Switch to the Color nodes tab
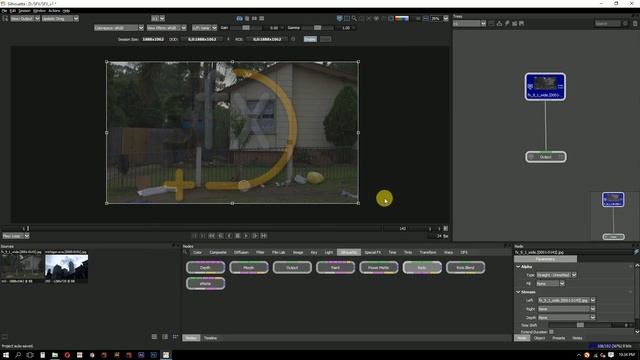Screen dimensions: 640x360 pyautogui.click(x=198, y=252)
